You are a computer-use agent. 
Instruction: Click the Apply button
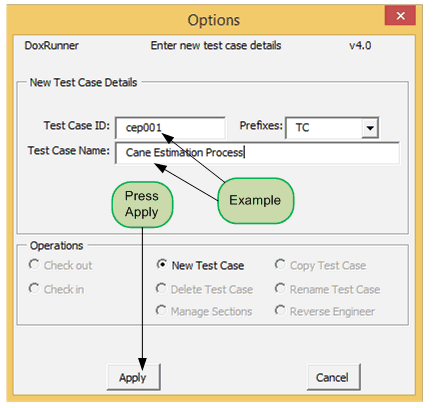pos(133,377)
